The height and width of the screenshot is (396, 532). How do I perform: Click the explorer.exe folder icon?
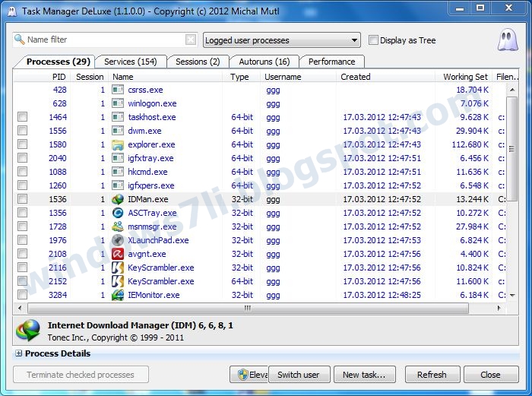(118, 144)
